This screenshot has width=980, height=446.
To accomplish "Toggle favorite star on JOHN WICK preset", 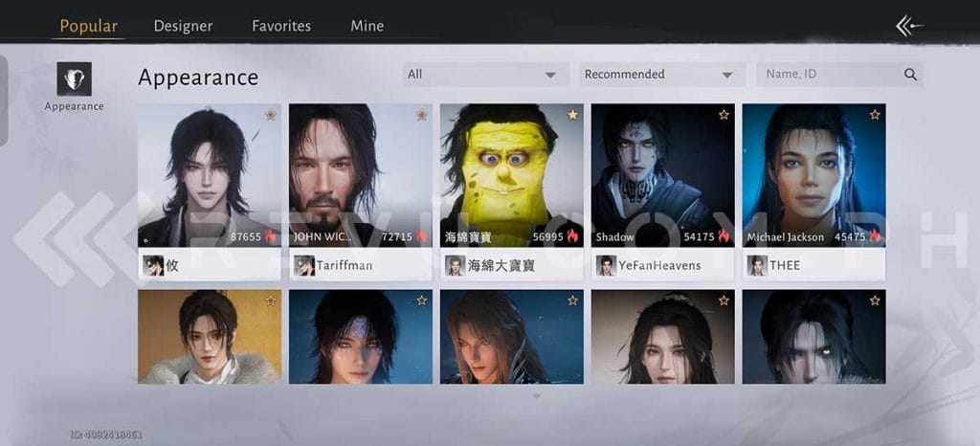I will [421, 115].
